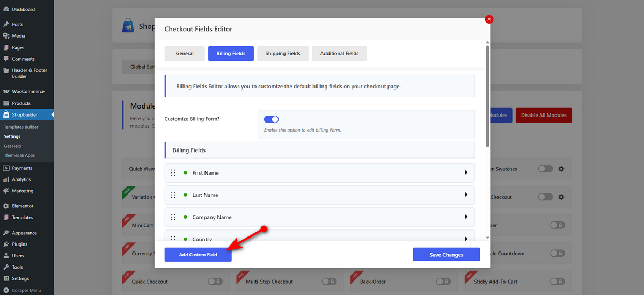This screenshot has width=644, height=295.
Task: Close the Checkout Fields Editor with red X
Action: coord(489,19)
